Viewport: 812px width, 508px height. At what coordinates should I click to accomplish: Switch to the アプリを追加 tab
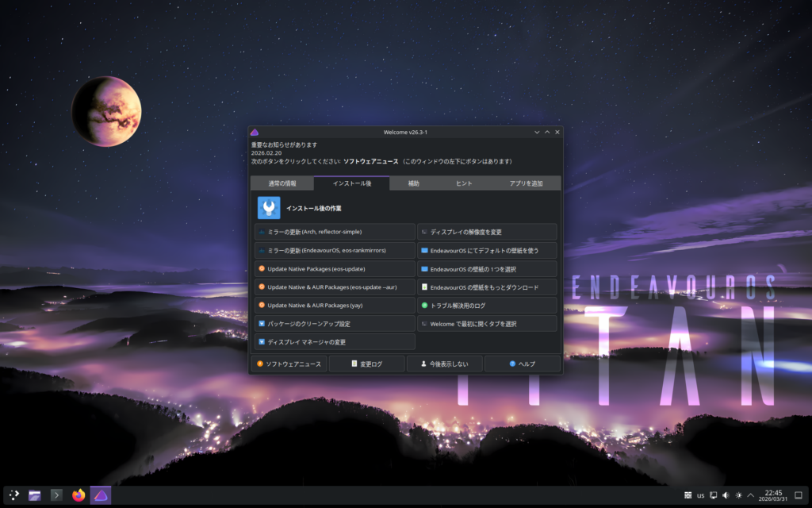pyautogui.click(x=526, y=183)
